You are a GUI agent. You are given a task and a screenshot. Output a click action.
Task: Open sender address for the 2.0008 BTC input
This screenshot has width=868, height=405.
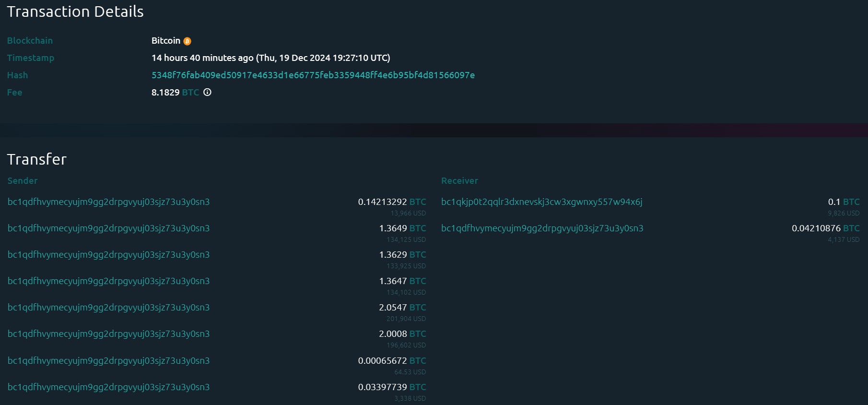click(x=108, y=334)
